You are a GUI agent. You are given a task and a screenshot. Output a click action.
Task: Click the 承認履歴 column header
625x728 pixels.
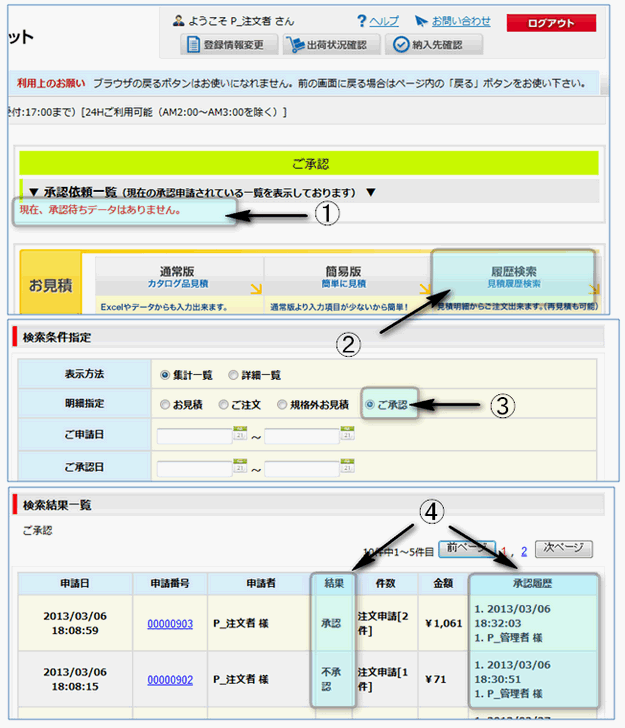(533, 584)
